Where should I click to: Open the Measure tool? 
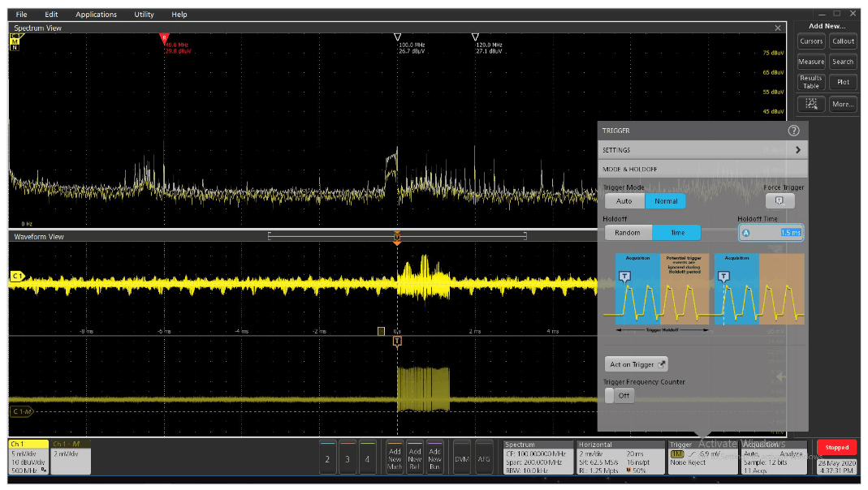click(x=811, y=61)
